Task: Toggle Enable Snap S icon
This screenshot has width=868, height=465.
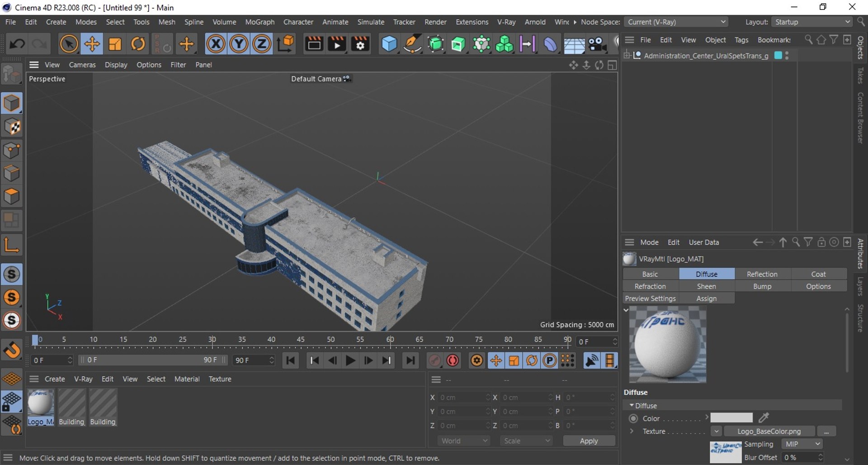Action: (12, 274)
